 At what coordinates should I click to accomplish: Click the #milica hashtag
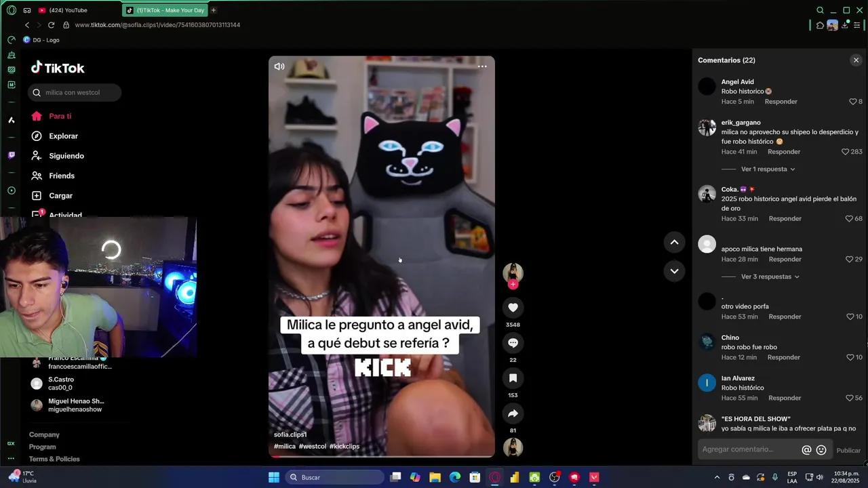coord(285,446)
